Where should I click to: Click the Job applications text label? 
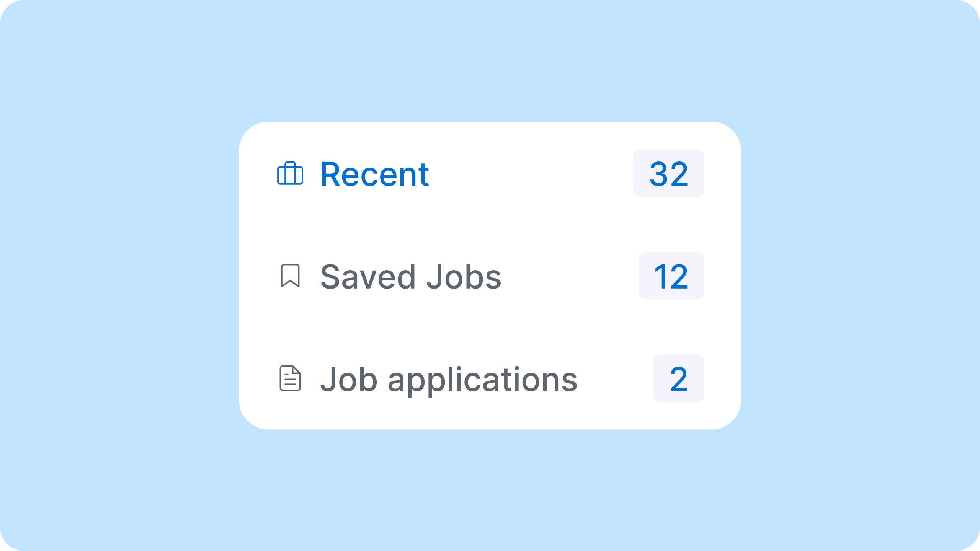click(x=449, y=379)
